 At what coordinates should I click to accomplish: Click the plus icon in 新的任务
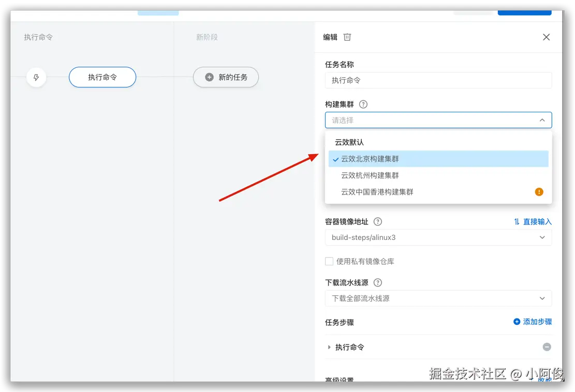[210, 77]
